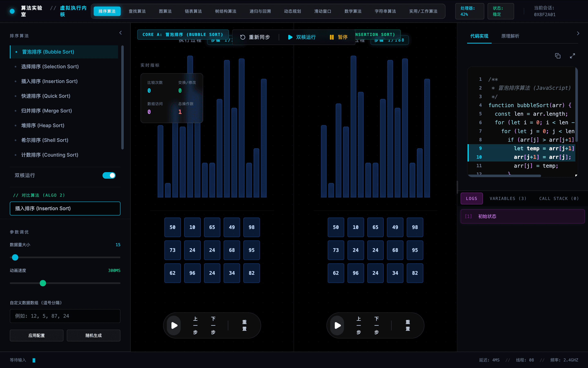Viewport: 588px width, 368px height.
Task: Click the 初始状态 log entry
Action: coord(522,216)
